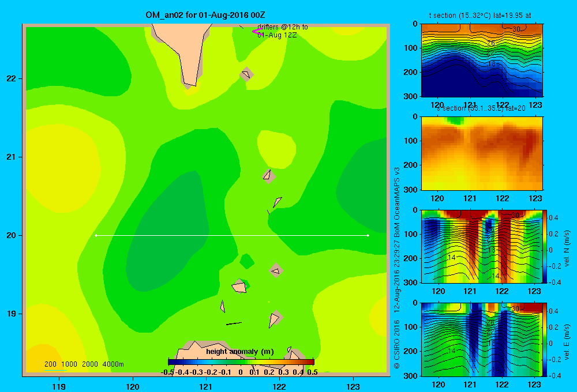
Task: Open the eastward velocity section panel
Action: tap(482, 339)
